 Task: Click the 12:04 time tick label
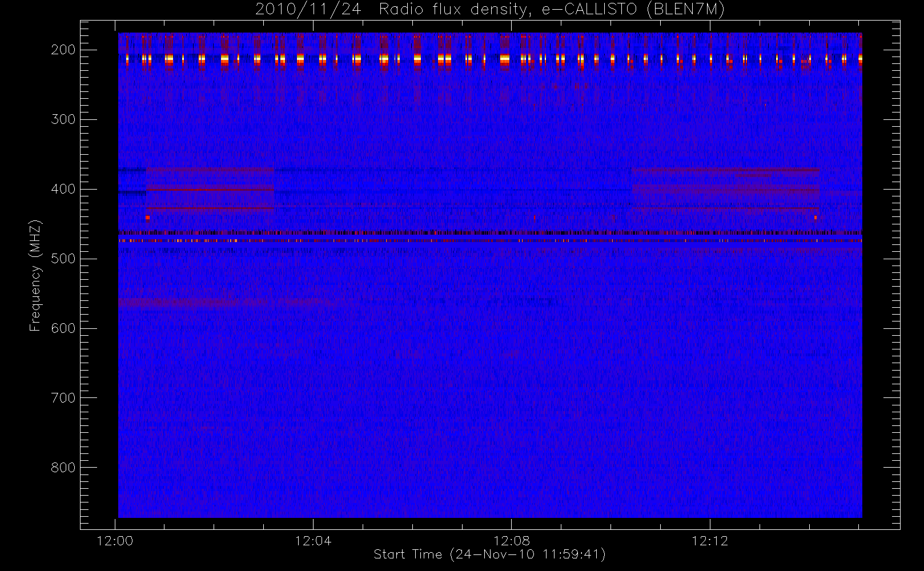click(313, 541)
